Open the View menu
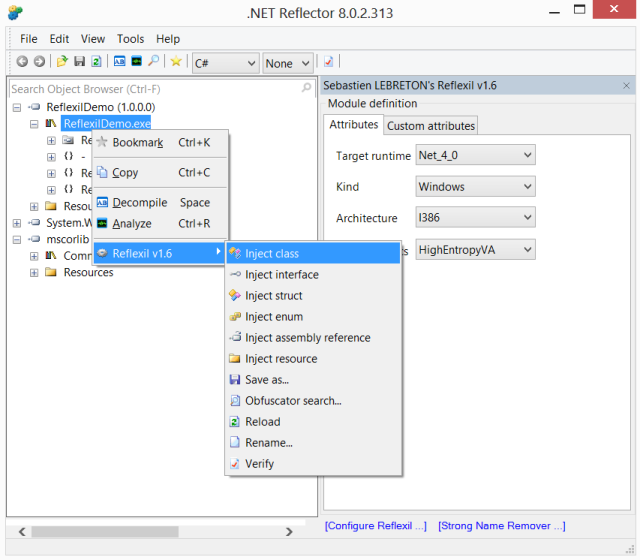 coord(93,39)
